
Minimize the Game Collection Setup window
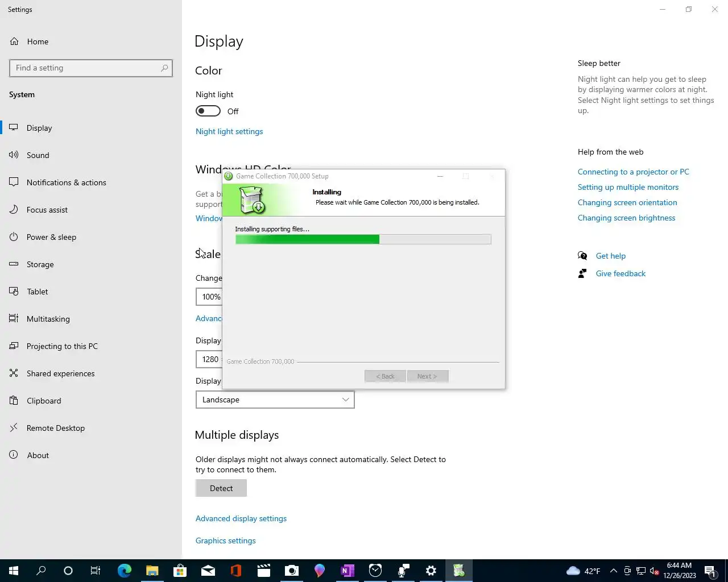tap(440, 176)
